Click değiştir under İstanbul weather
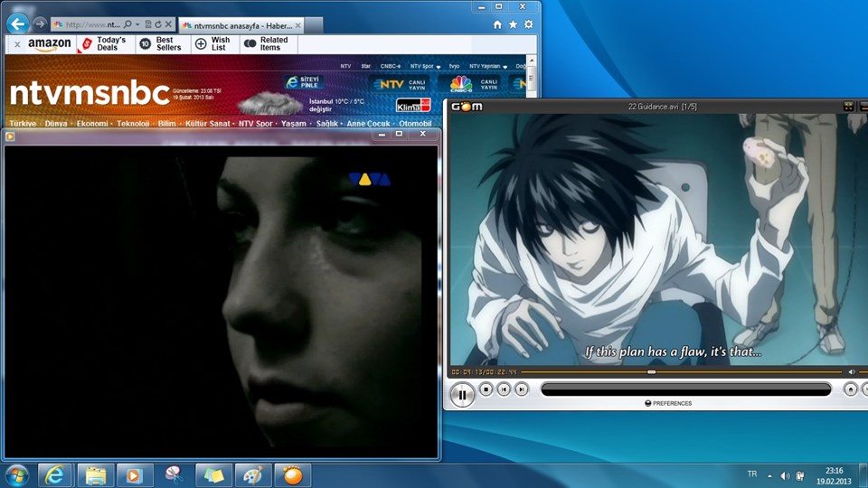This screenshot has width=868, height=488. [320, 109]
